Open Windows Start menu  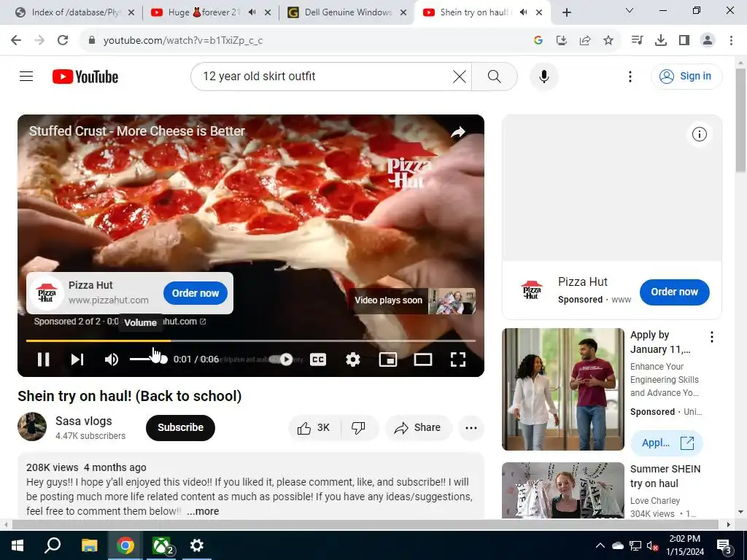(18, 545)
